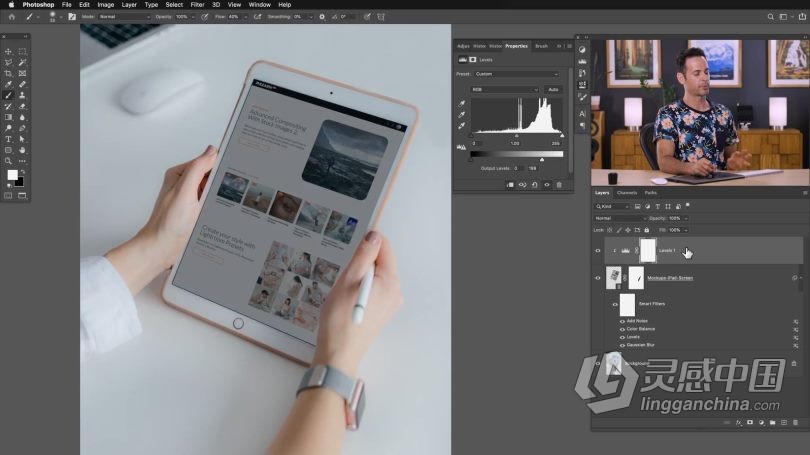Select the Path Selection tool
Image resolution: width=810 pixels, height=455 pixels.
click(x=22, y=139)
